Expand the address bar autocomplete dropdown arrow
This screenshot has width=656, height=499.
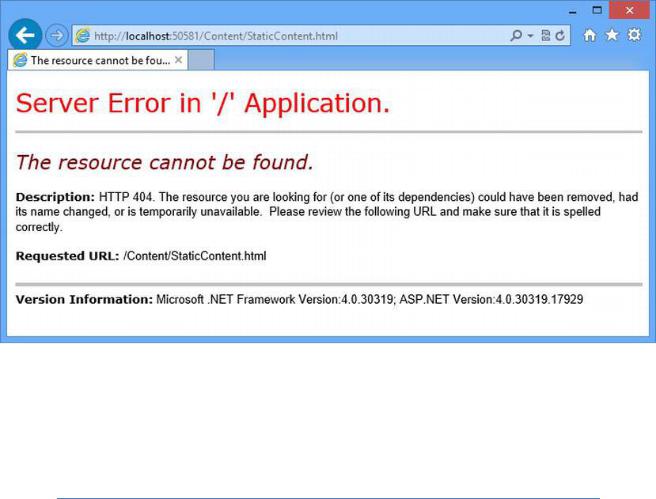point(530,36)
